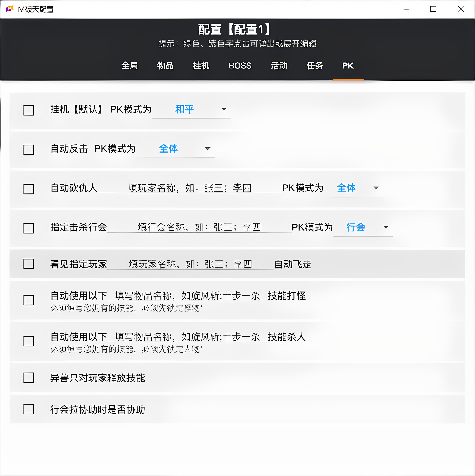The width and height of the screenshot is (475, 476).
Task: Enable 异兽只对玩家释放技能 checkbox
Action: (x=29, y=377)
